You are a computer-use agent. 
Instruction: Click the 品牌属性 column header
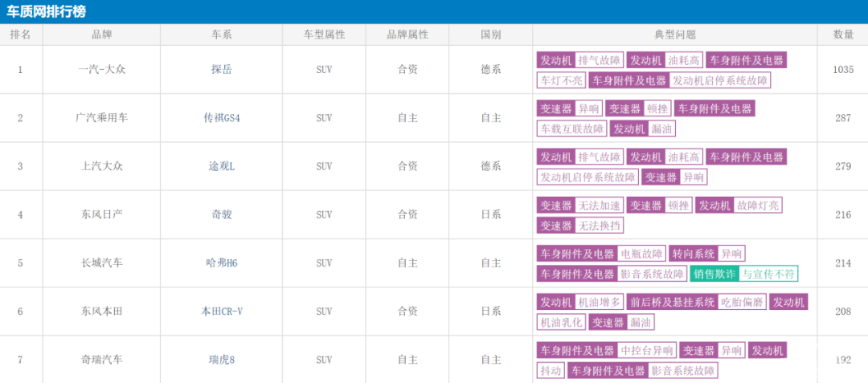pyautogui.click(x=407, y=35)
